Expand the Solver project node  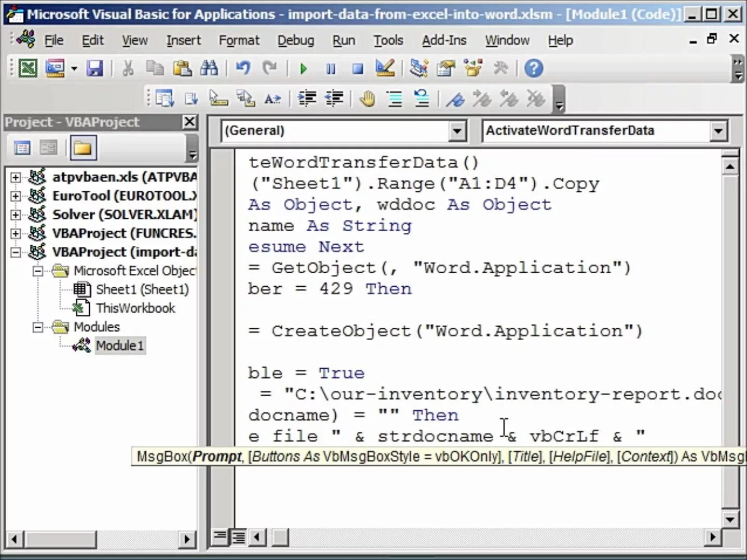(x=16, y=215)
